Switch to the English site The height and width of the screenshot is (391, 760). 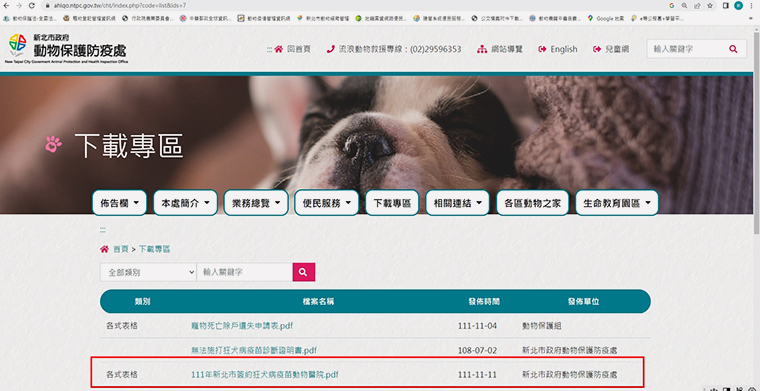coord(558,49)
